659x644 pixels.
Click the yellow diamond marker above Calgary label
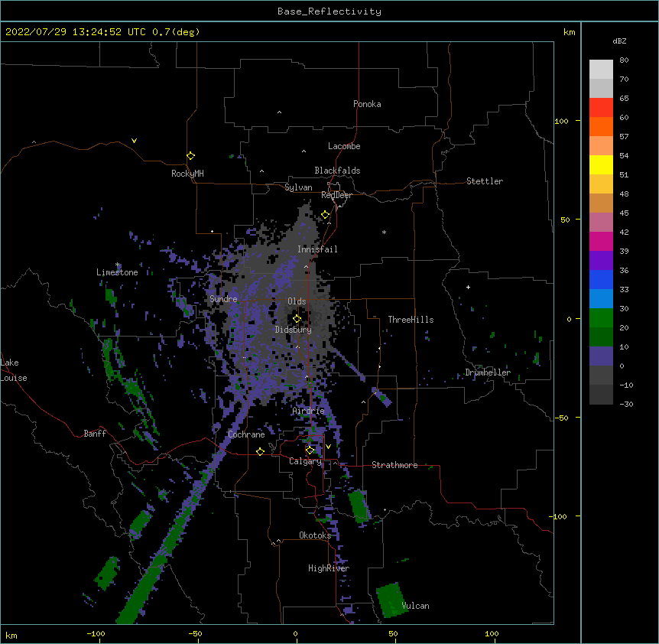tap(310, 450)
